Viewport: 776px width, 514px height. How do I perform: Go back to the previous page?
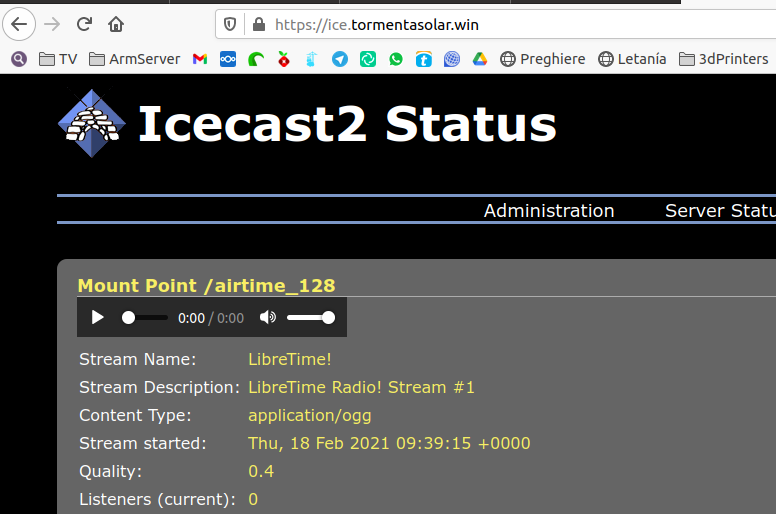pos(19,24)
